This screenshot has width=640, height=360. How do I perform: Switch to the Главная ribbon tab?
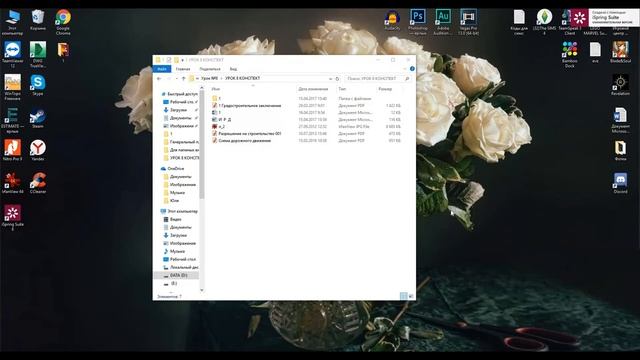pos(183,69)
